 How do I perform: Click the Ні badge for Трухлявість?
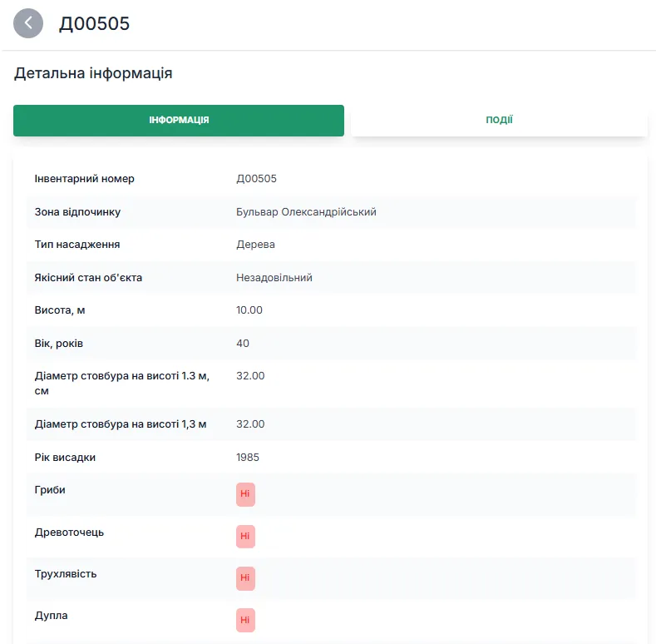point(245,578)
